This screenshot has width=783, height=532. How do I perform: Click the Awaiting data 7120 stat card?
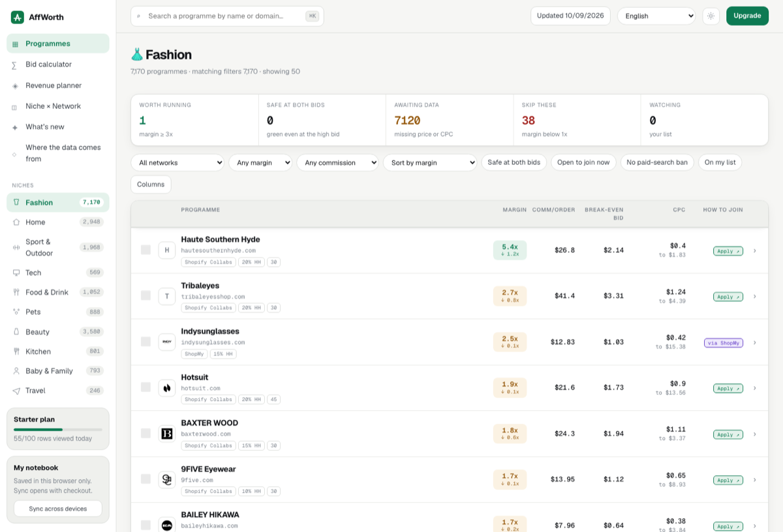point(450,120)
